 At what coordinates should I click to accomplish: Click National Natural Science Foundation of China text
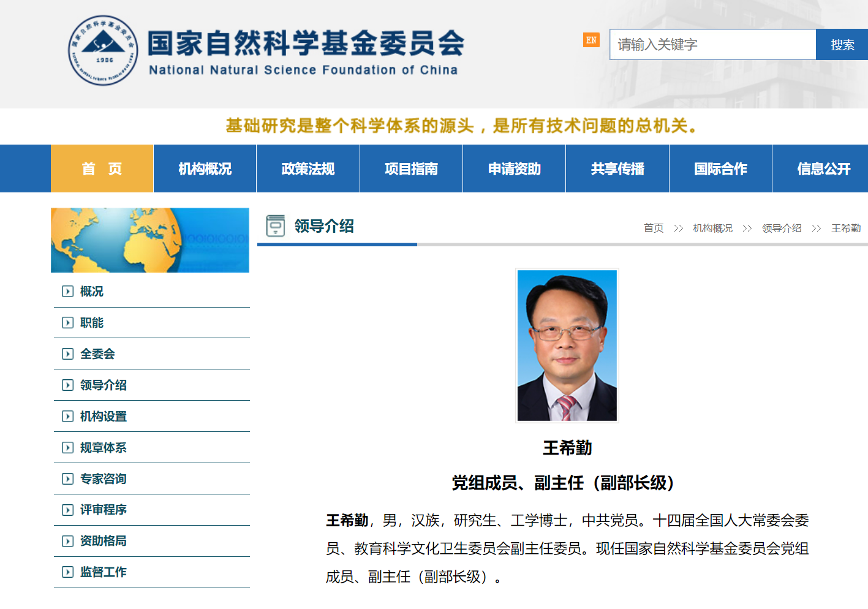click(x=303, y=70)
